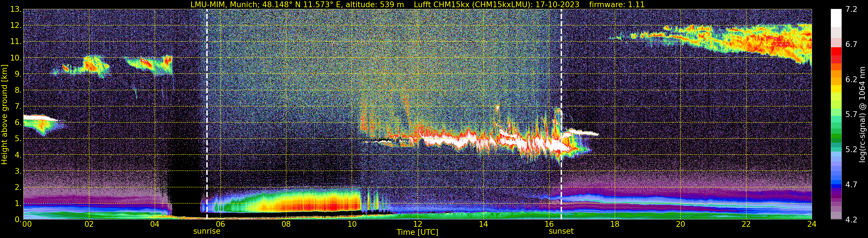
Task: Click the time axis tick "06"
Action: [x=220, y=224]
